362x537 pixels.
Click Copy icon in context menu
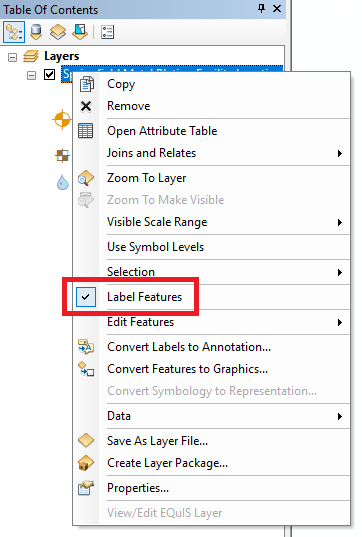[86, 84]
